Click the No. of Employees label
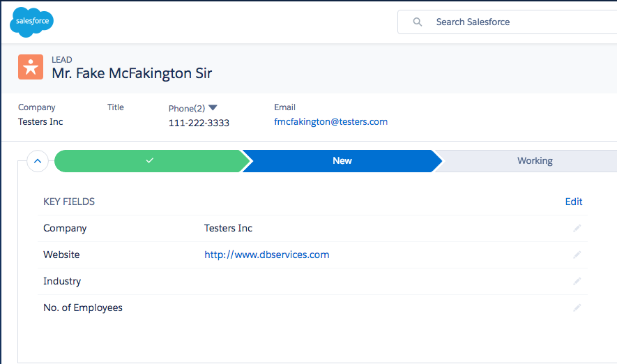 83,308
